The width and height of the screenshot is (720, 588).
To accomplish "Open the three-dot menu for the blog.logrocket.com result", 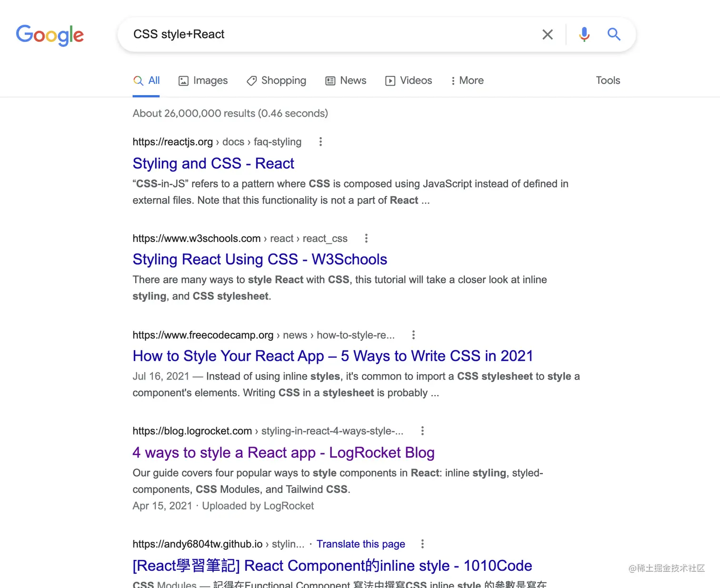I will tap(422, 431).
